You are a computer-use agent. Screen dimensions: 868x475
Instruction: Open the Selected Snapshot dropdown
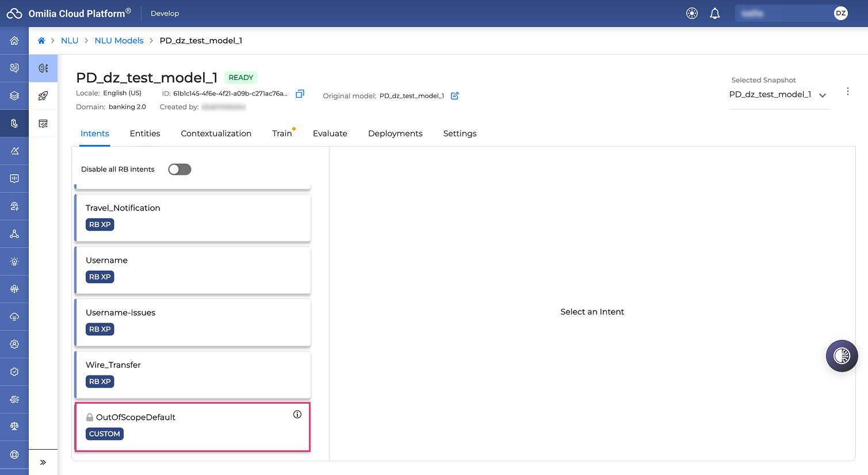tap(779, 95)
